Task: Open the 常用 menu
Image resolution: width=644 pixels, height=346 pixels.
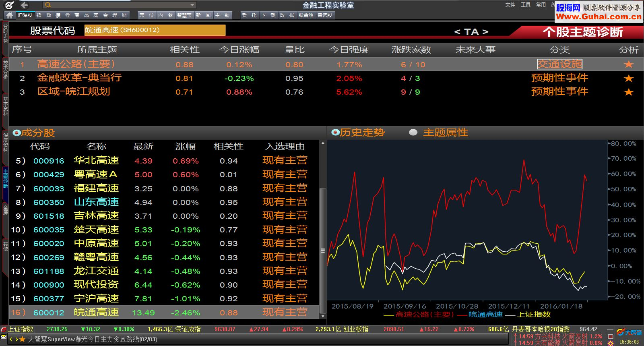Action: [x=541, y=5]
